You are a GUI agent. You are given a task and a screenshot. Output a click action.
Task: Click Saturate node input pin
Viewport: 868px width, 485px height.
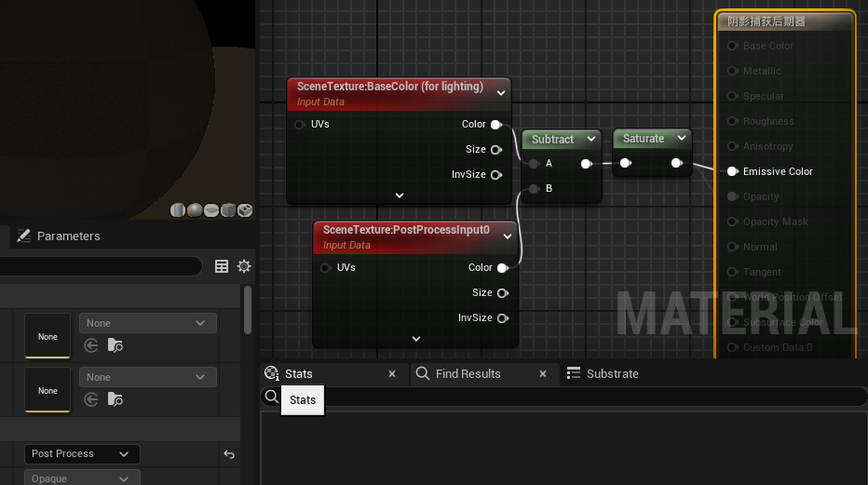[626, 163]
